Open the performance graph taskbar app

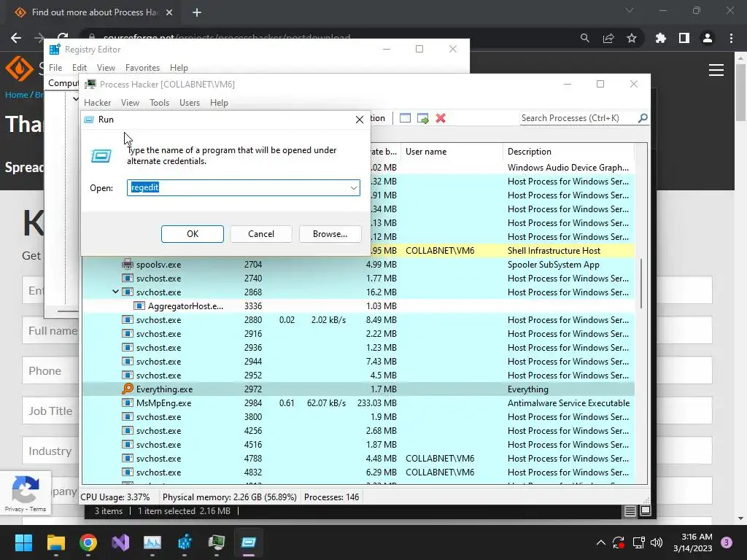tap(152, 542)
